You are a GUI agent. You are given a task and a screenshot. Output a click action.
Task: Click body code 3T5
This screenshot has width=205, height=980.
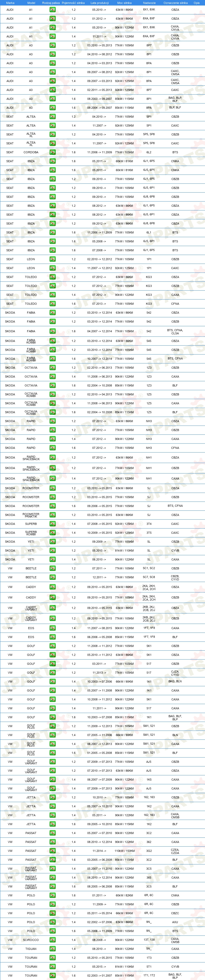click(149, 533)
